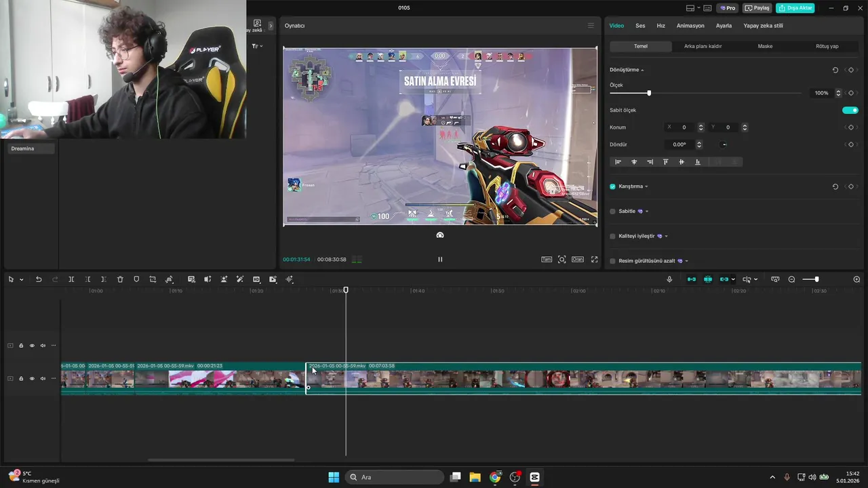Align clip to the bottom edge
This screenshot has height=488, width=868.
[x=697, y=162]
